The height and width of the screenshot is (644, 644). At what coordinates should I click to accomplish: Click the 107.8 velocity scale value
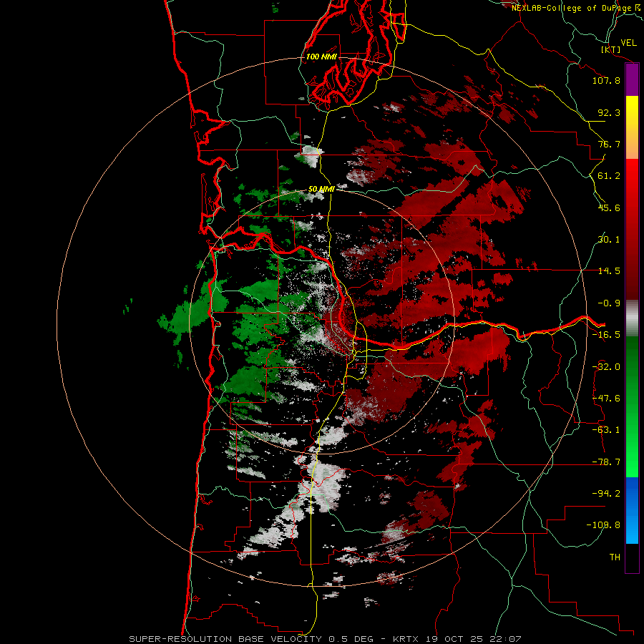point(606,80)
